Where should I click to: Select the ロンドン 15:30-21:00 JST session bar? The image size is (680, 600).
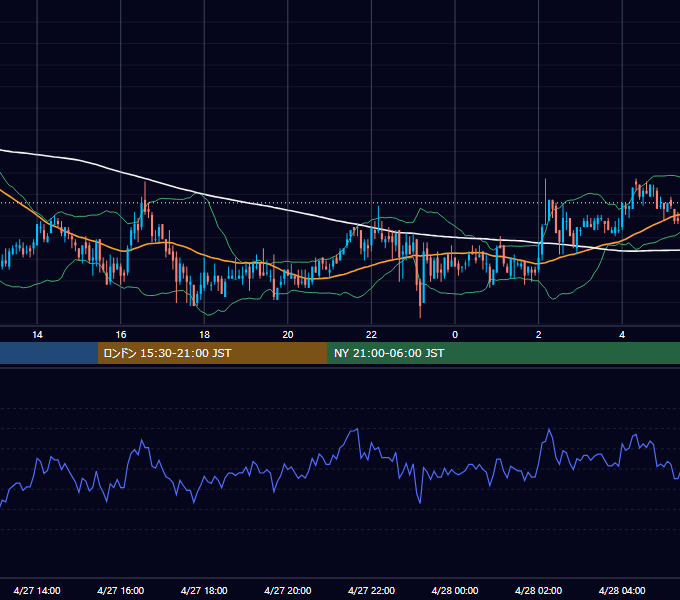click(x=212, y=353)
